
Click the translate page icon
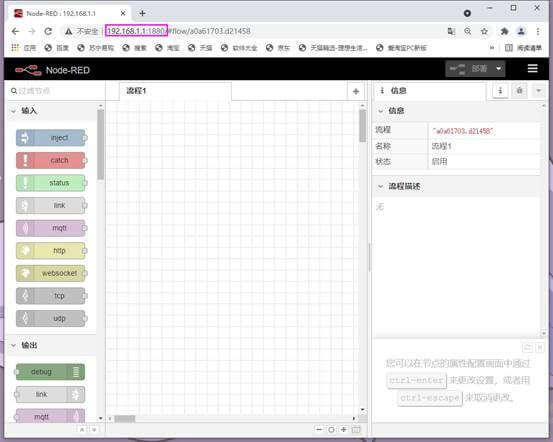click(451, 31)
